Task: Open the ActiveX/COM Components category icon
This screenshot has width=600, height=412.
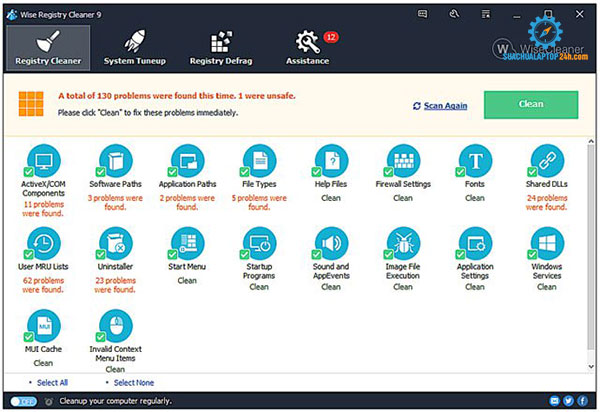Action: pyautogui.click(x=44, y=161)
